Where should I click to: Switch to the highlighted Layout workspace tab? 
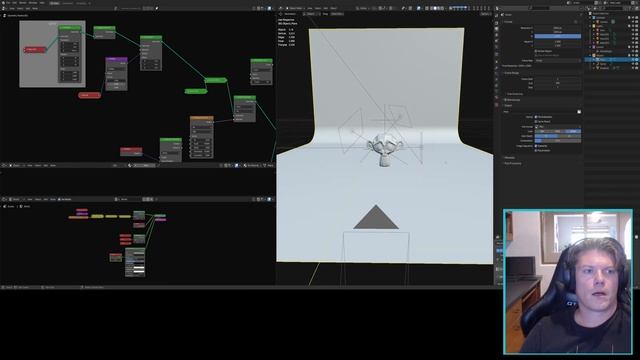point(54,3)
